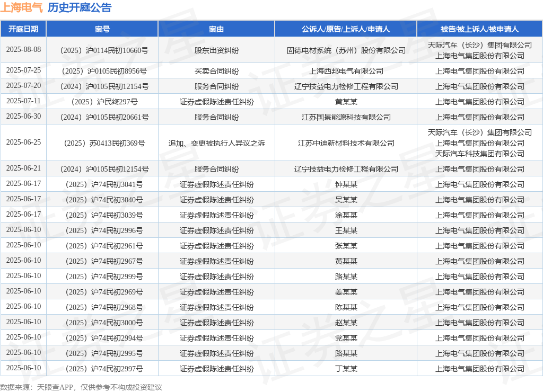The height and width of the screenshot is (392, 543).
Task: Select the date cell 2025-06-21
Action: (x=23, y=168)
